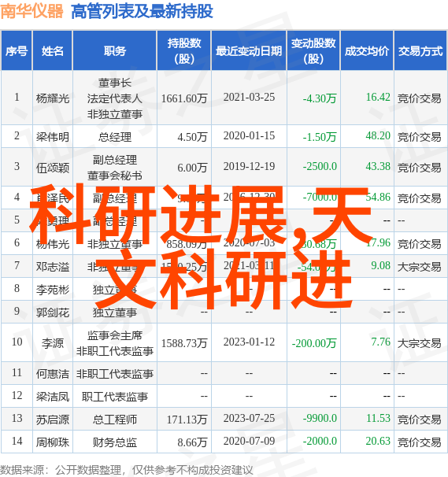Click the change value -4.30万
Screen dimensions: 448x477
click(320, 98)
